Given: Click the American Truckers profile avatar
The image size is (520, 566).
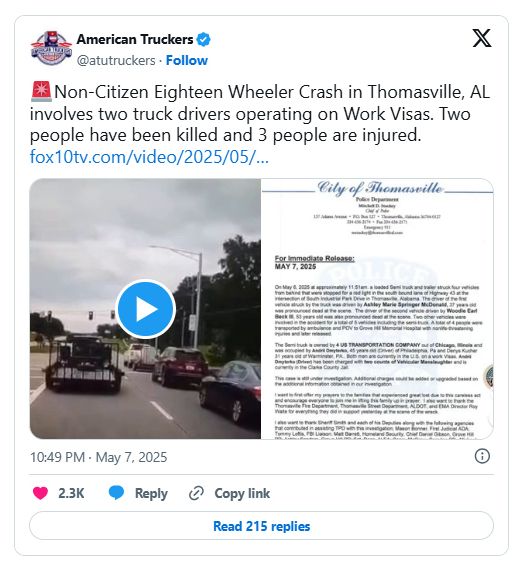Looking at the screenshot, I should (x=51, y=48).
